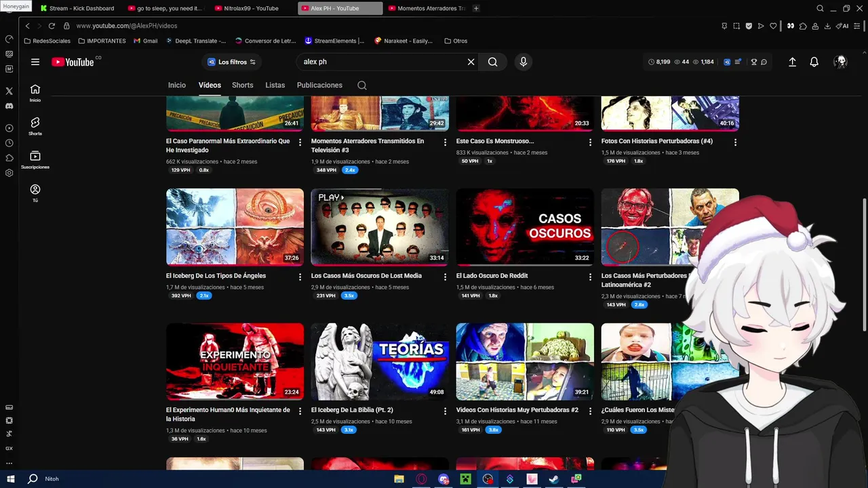The height and width of the screenshot is (488, 868).
Task: Open Discord from the browser sidebar
Action: 9,106
